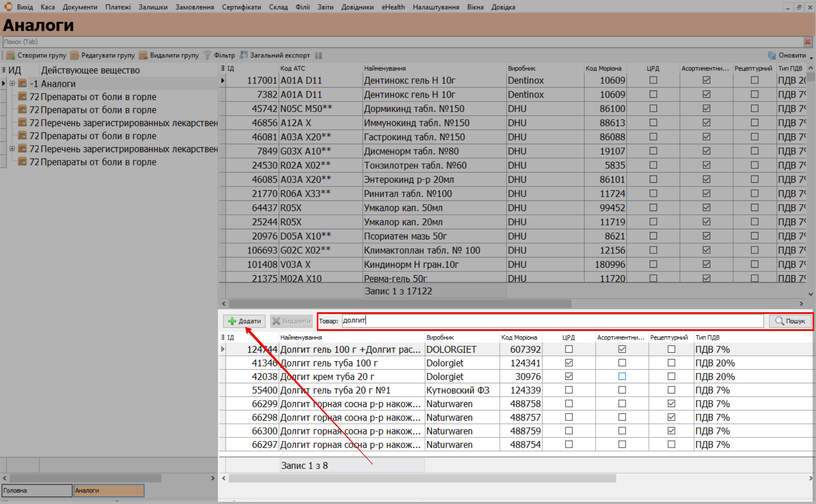Open the Довідники menu
816x504 pixels.
point(357,7)
